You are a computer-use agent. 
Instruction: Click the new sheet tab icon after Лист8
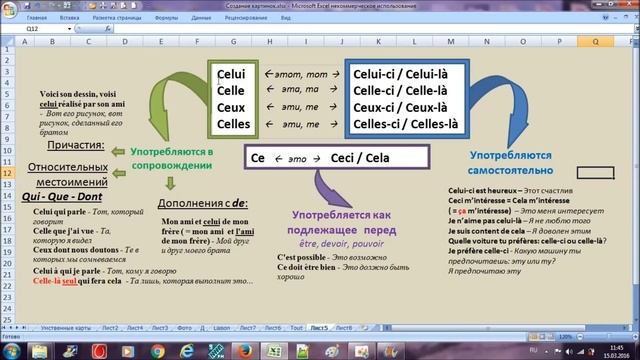coord(365,328)
